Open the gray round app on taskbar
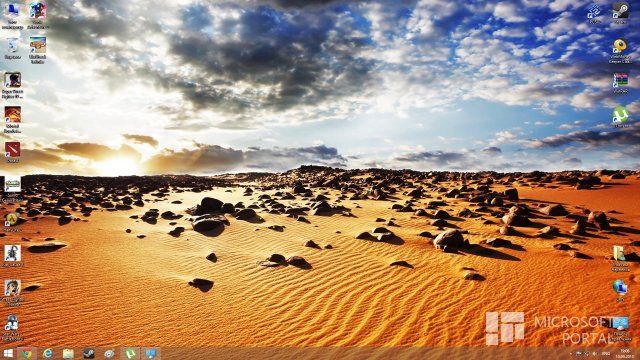The width and height of the screenshot is (640, 360). [109, 354]
